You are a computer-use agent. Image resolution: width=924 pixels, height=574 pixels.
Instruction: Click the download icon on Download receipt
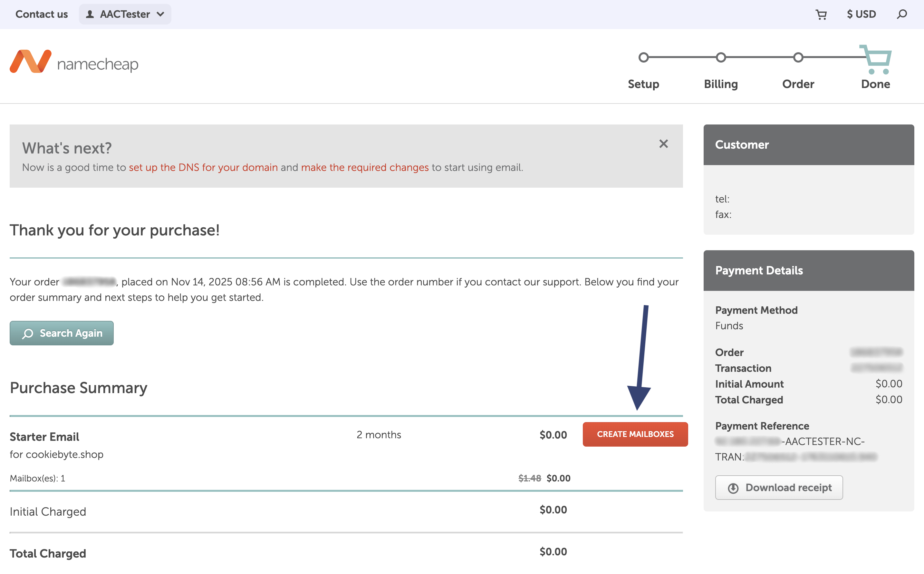pyautogui.click(x=733, y=488)
